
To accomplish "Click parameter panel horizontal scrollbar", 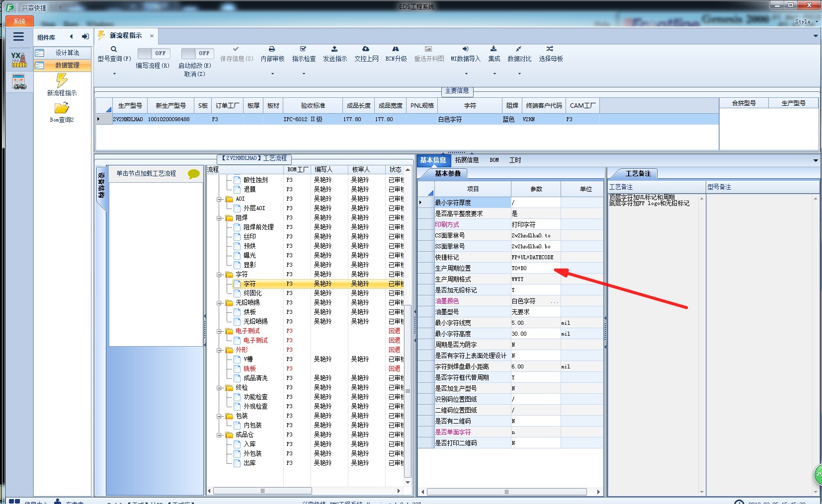I will (507, 492).
